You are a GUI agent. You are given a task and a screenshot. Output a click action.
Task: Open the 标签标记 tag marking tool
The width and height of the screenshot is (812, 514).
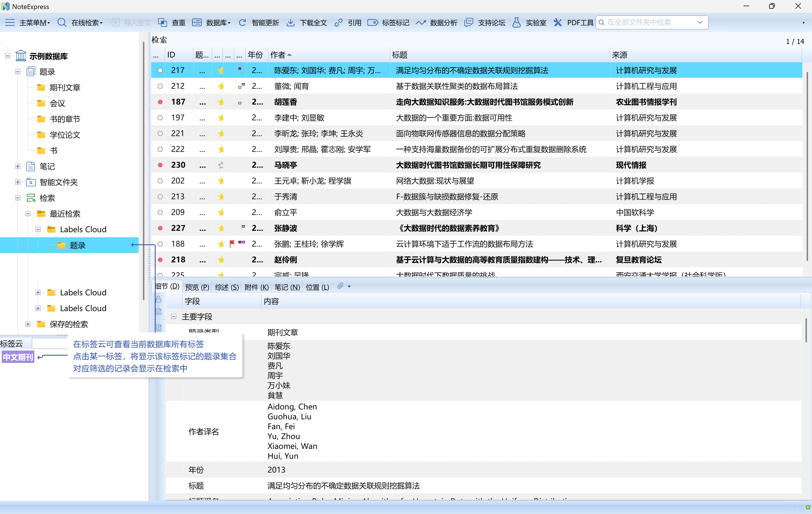tap(389, 22)
